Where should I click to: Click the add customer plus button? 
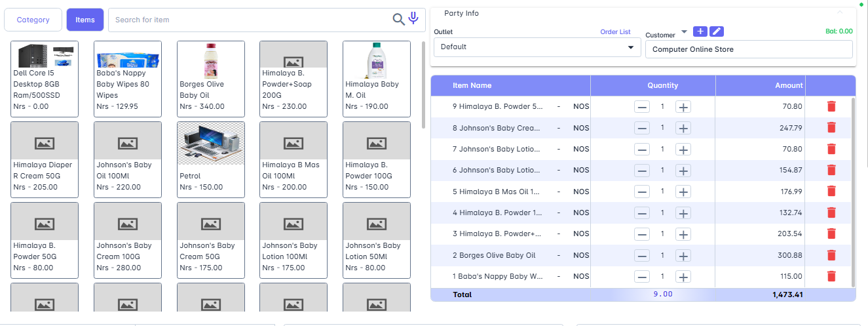click(700, 31)
